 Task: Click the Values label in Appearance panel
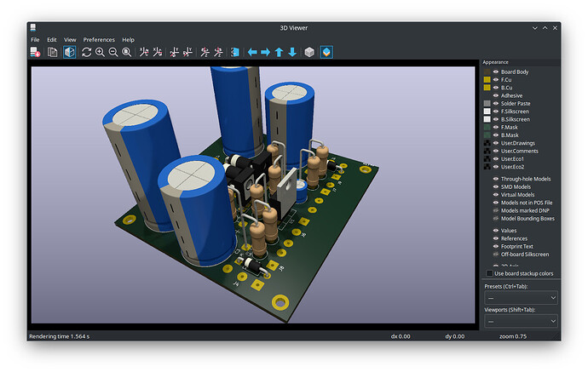point(509,231)
